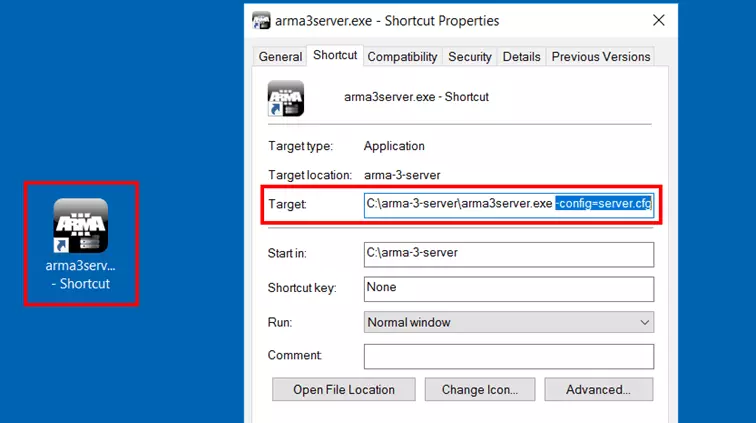Focus the Start in field
This screenshot has width=756, height=423.
(x=508, y=254)
